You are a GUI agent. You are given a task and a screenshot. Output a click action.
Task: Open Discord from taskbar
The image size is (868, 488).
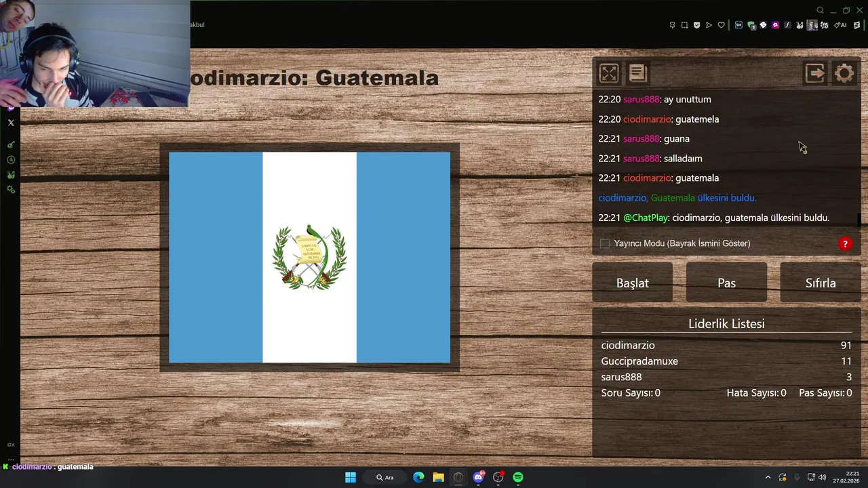pos(479,477)
